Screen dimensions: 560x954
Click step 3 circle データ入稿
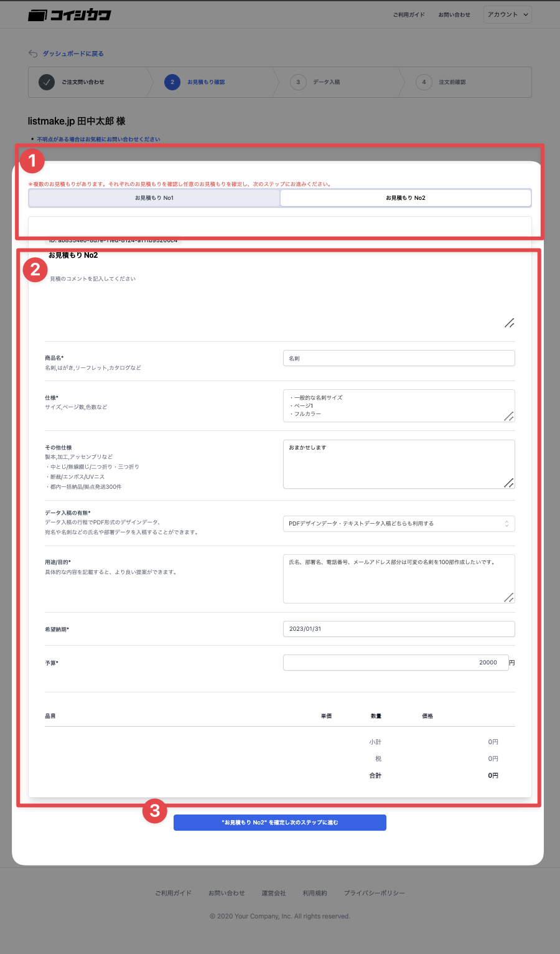298,82
